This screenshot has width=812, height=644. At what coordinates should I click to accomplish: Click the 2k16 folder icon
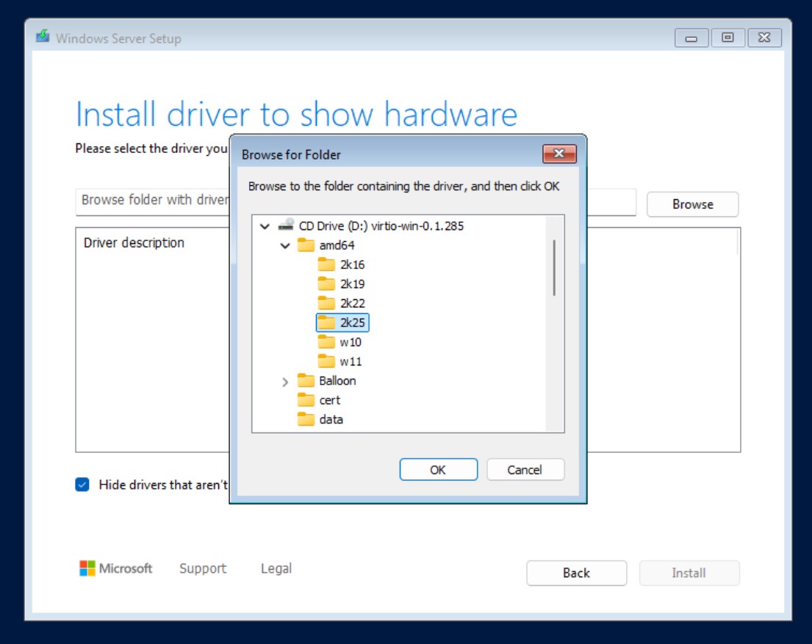[x=326, y=265]
